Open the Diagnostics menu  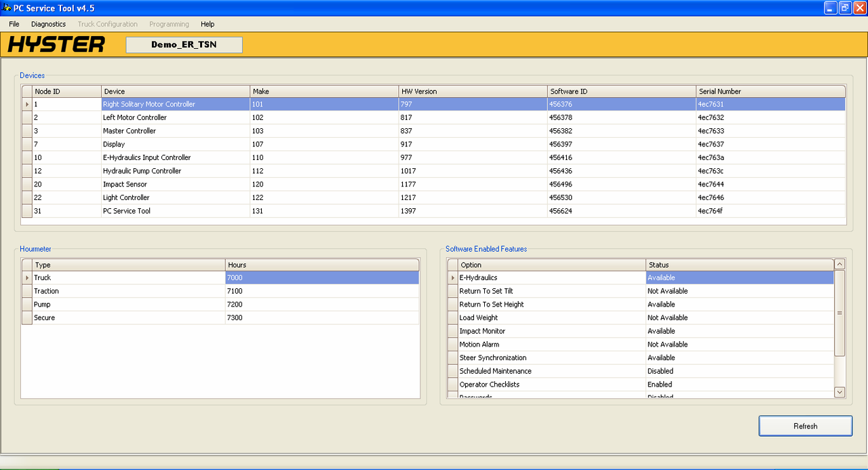pos(48,24)
